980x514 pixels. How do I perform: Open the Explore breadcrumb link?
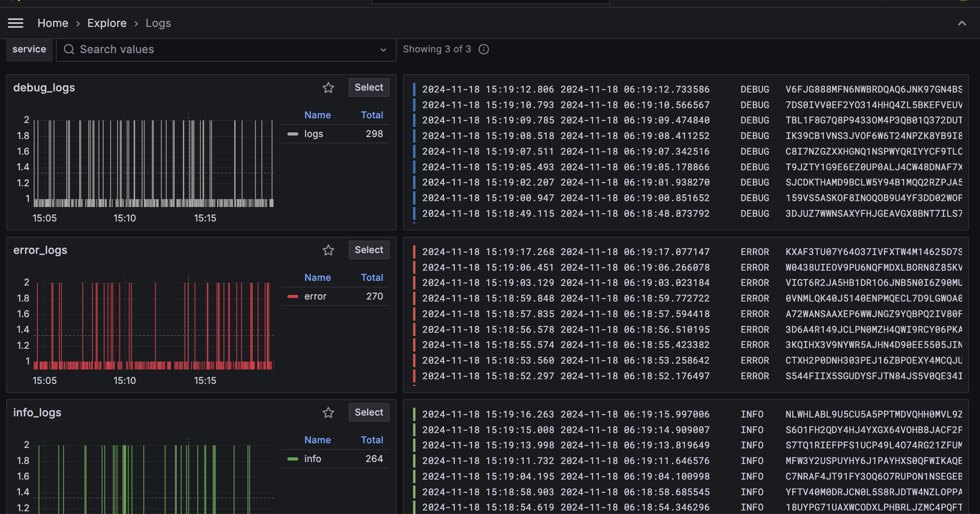pyautogui.click(x=107, y=23)
